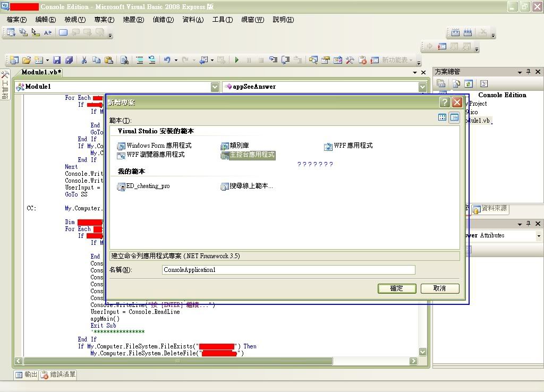Cut selection with the scissors icon

[x=84, y=60]
